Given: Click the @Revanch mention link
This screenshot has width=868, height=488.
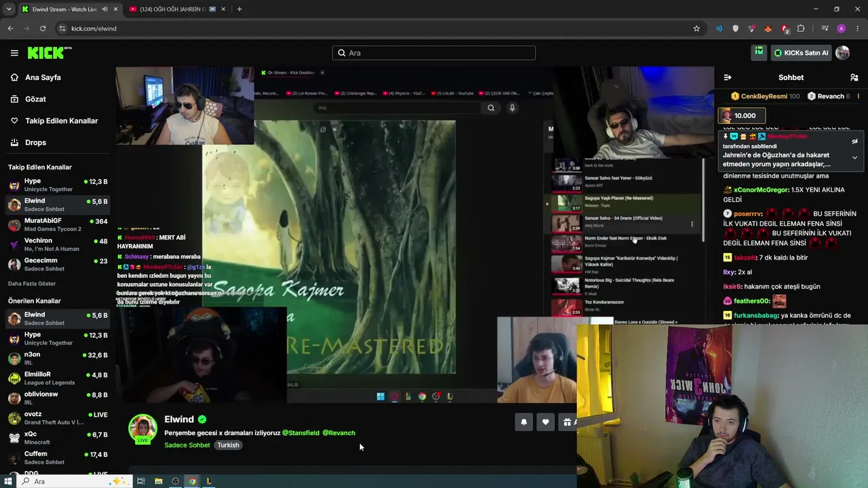Looking at the screenshot, I should click(338, 432).
